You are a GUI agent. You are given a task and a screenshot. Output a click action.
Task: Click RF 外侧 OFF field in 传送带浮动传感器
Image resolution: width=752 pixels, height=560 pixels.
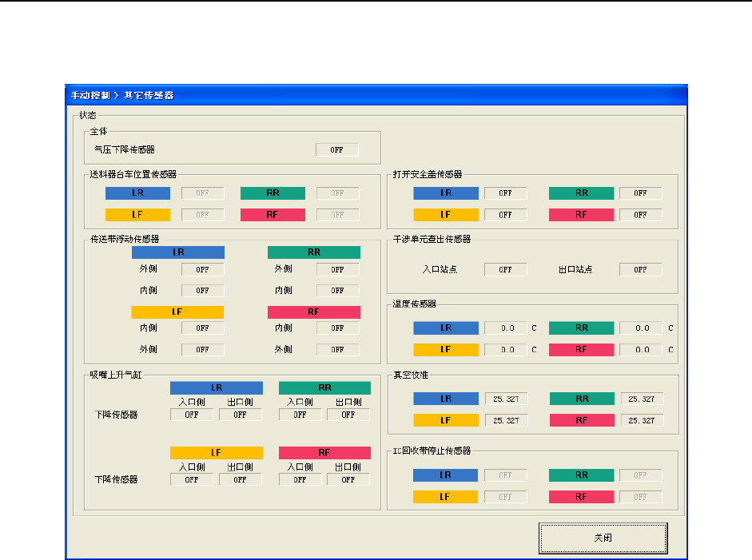337,350
